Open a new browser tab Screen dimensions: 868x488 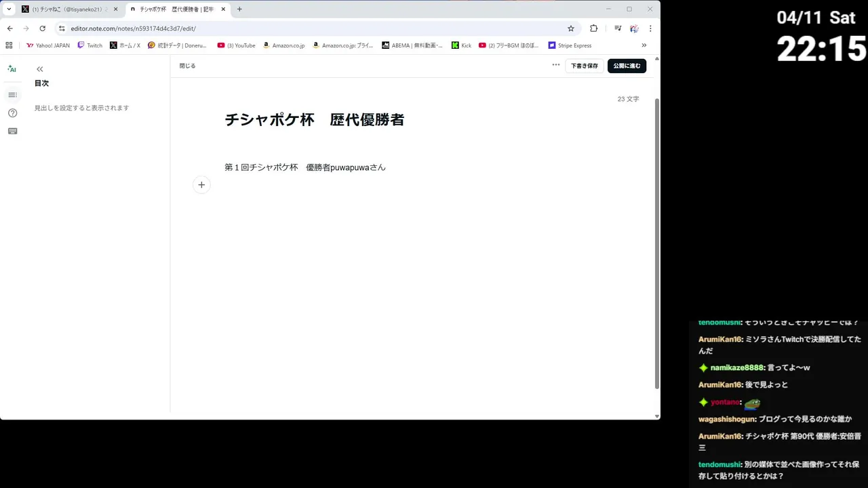point(239,9)
